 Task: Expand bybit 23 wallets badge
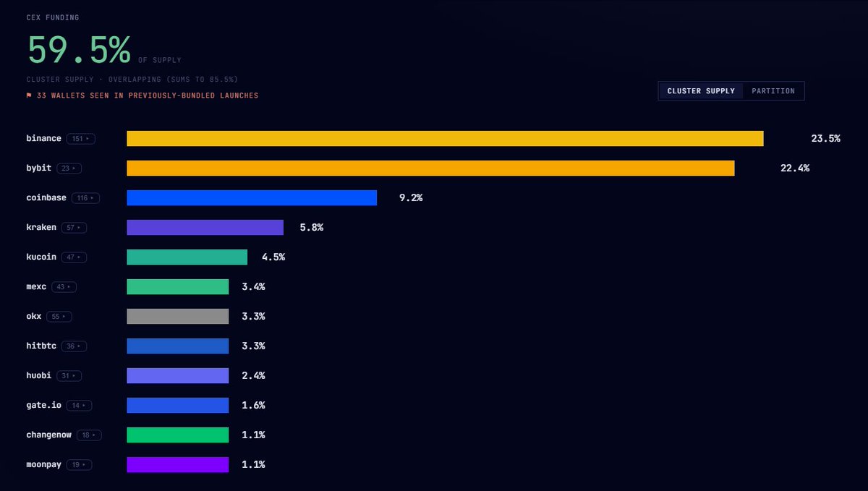[69, 168]
